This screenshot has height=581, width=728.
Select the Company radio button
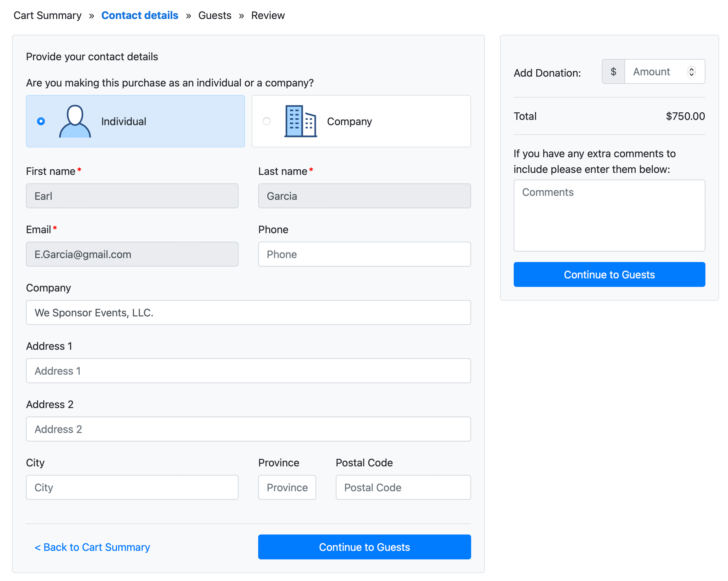click(266, 121)
